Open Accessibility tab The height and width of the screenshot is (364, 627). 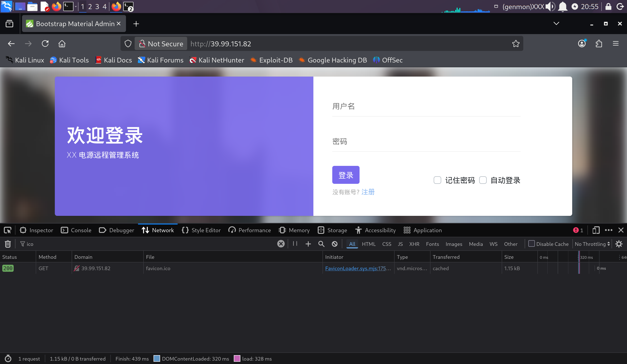click(375, 230)
